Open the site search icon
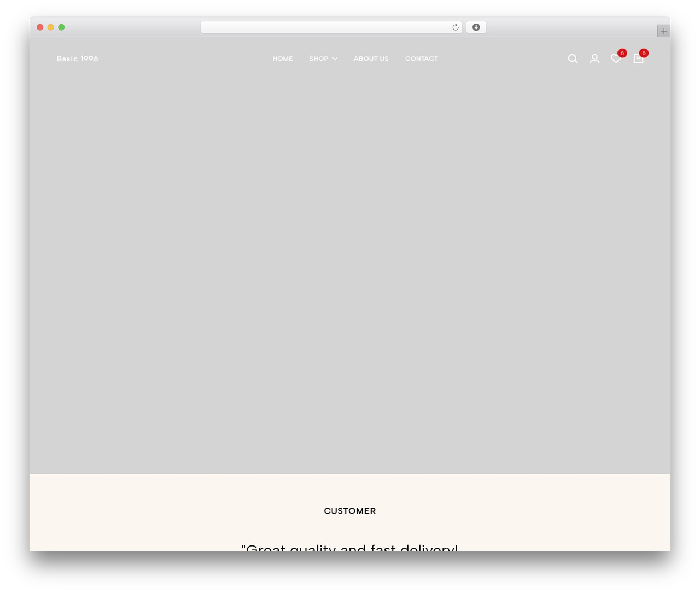 573,59
